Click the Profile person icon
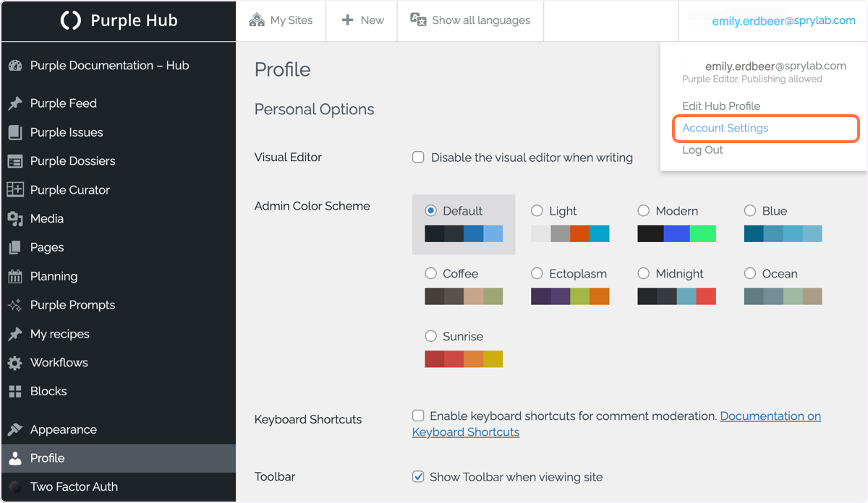The image size is (868, 503). pyautogui.click(x=15, y=458)
